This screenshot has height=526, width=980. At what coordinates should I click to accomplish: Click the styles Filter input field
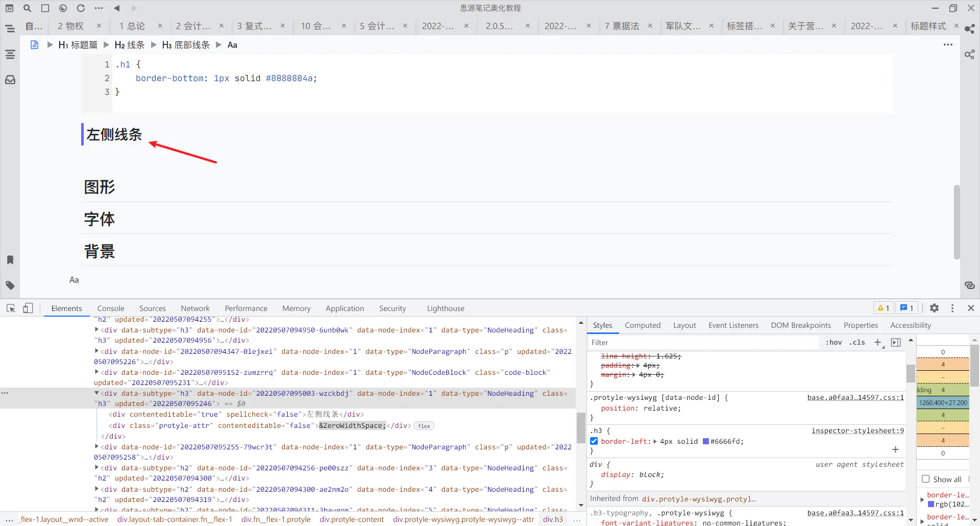704,343
